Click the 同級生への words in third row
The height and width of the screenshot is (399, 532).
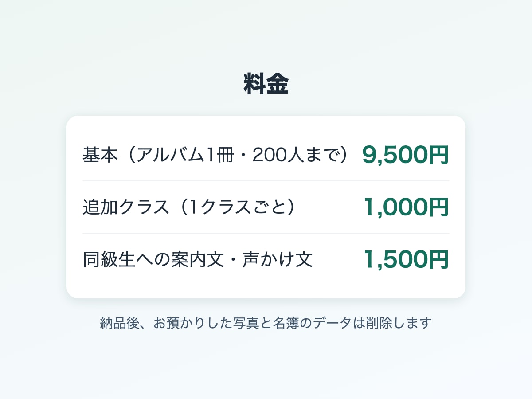click(127, 259)
